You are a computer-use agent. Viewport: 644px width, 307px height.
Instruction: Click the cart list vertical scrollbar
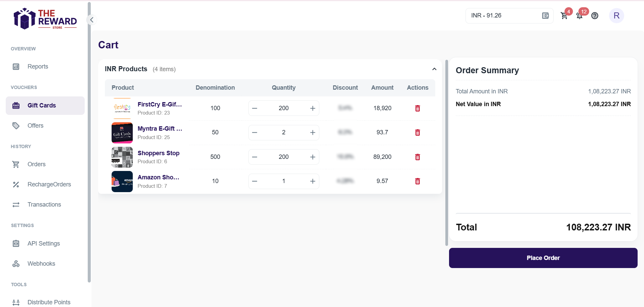[446, 153]
